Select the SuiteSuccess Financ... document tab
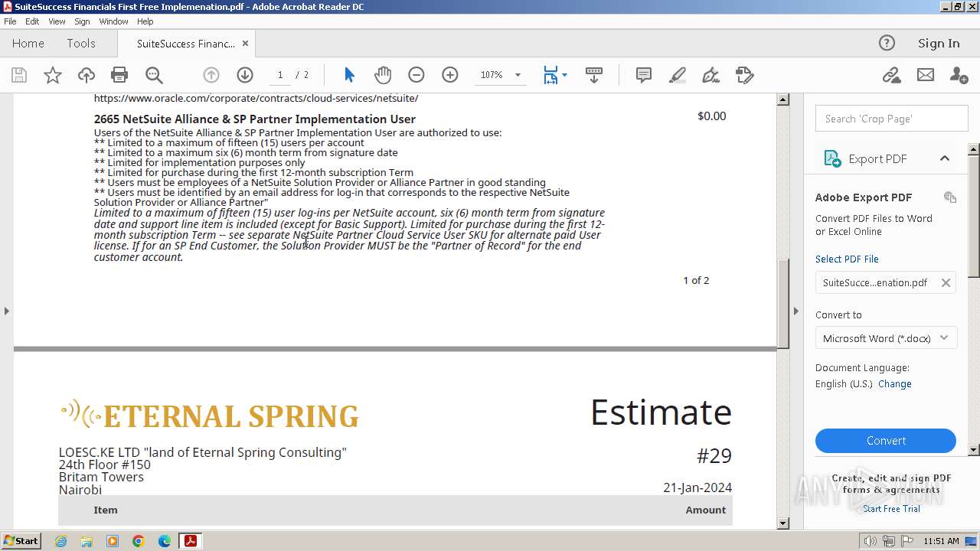This screenshot has height=551, width=980. click(185, 44)
